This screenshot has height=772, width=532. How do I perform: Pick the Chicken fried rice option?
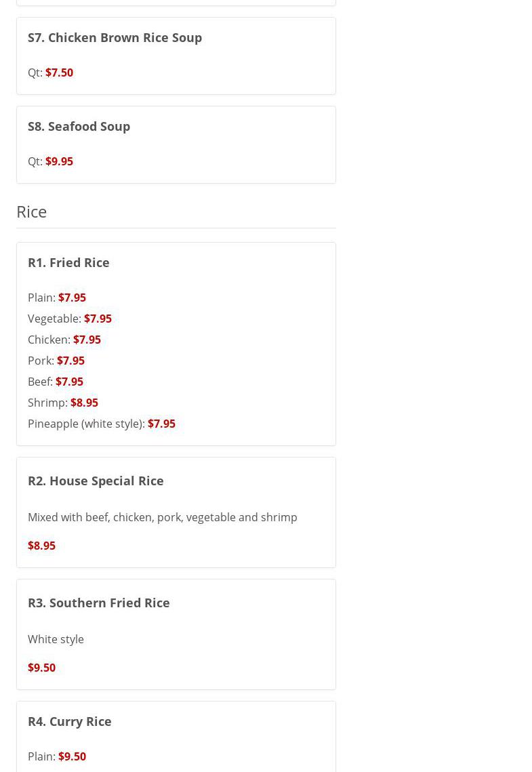click(86, 340)
